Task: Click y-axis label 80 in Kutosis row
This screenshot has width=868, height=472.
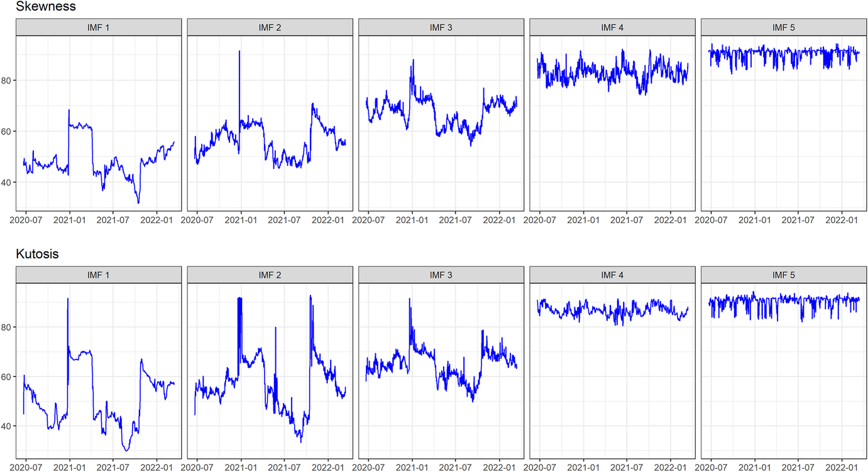Action: 6,327
